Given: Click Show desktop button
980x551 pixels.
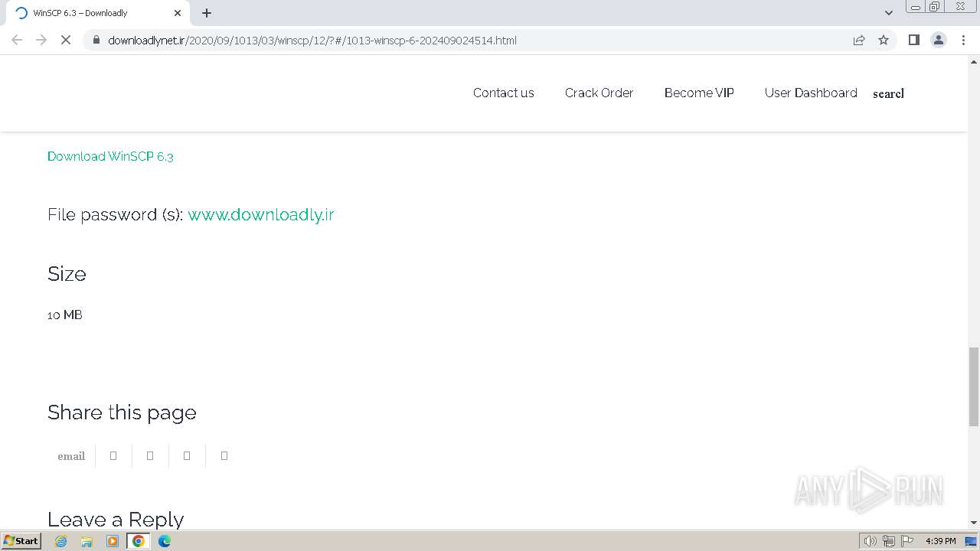Looking at the screenshot, I should [x=971, y=541].
